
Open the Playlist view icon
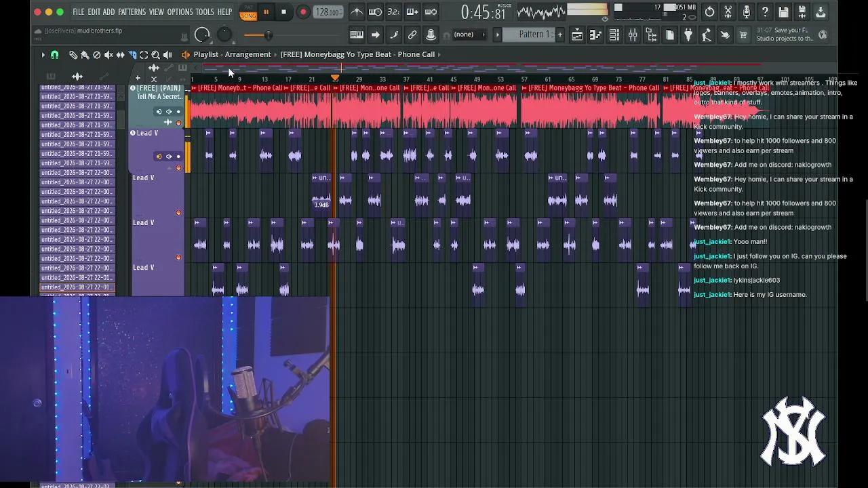577,35
